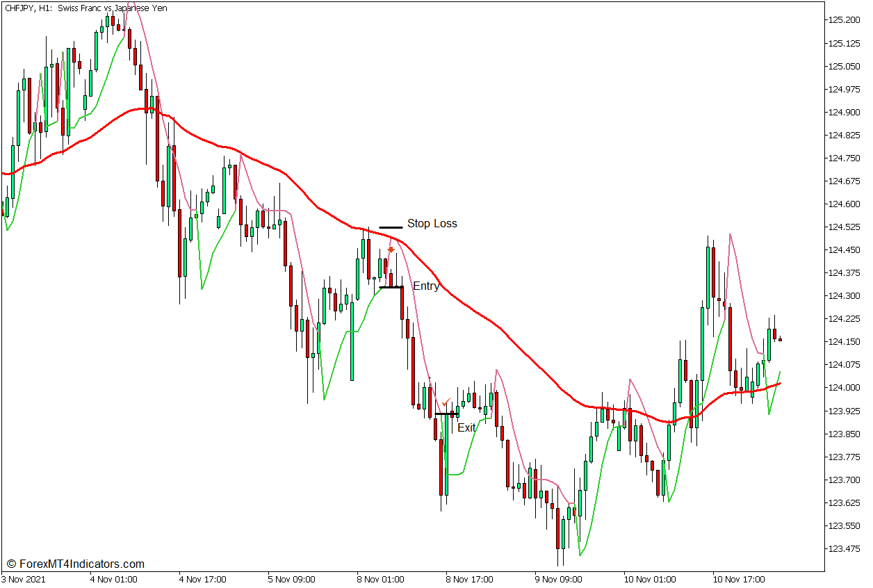Click the red downward entry arrow
873x588 pixels.
coord(391,248)
